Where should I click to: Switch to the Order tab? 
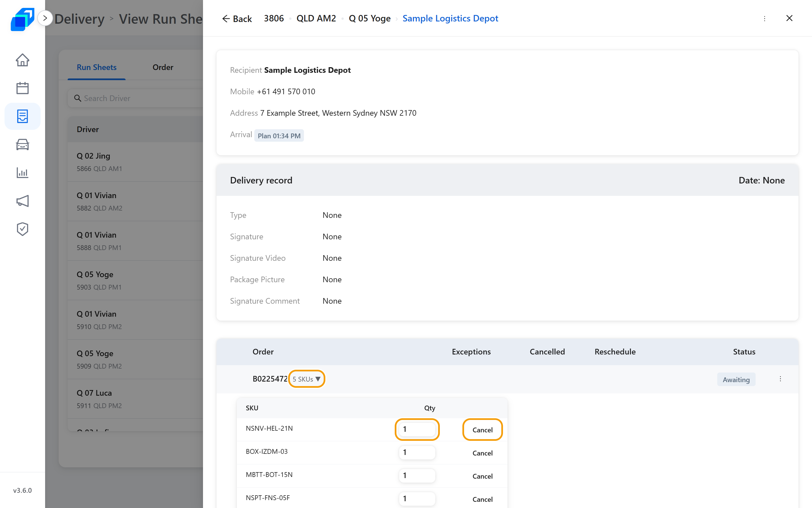[163, 67]
